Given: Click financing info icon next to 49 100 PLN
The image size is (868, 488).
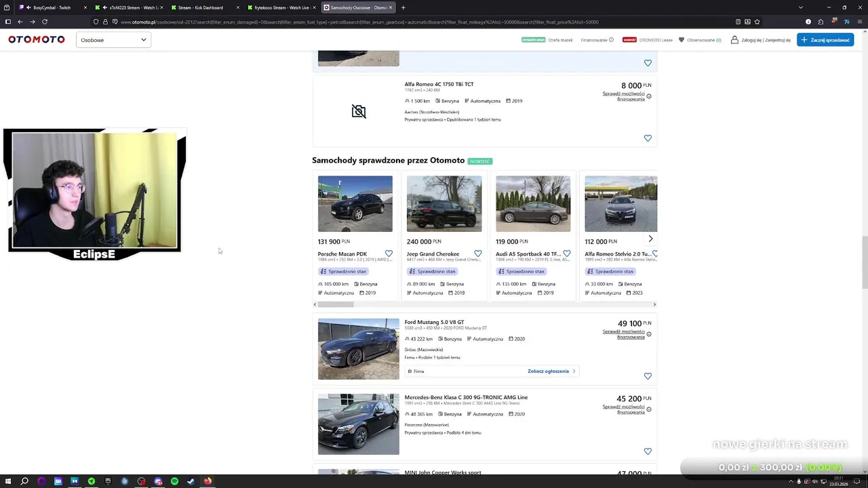Looking at the screenshot, I should point(649,334).
